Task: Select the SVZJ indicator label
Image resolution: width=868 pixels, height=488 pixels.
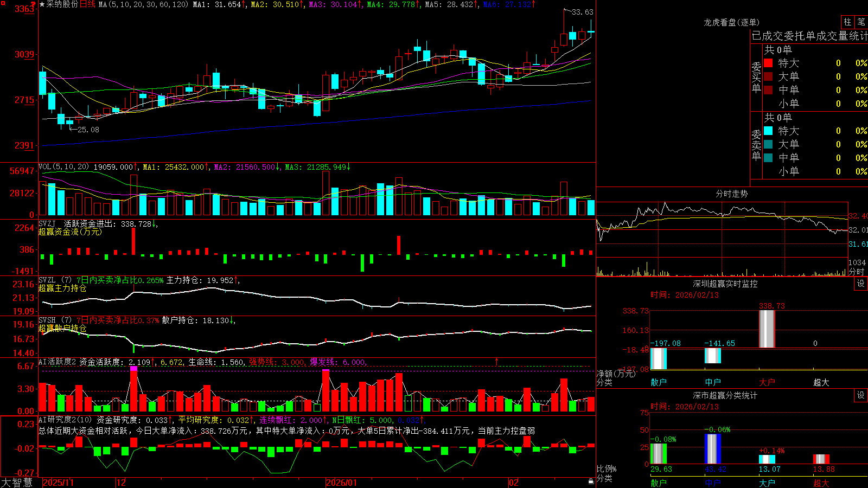Action: (47, 223)
